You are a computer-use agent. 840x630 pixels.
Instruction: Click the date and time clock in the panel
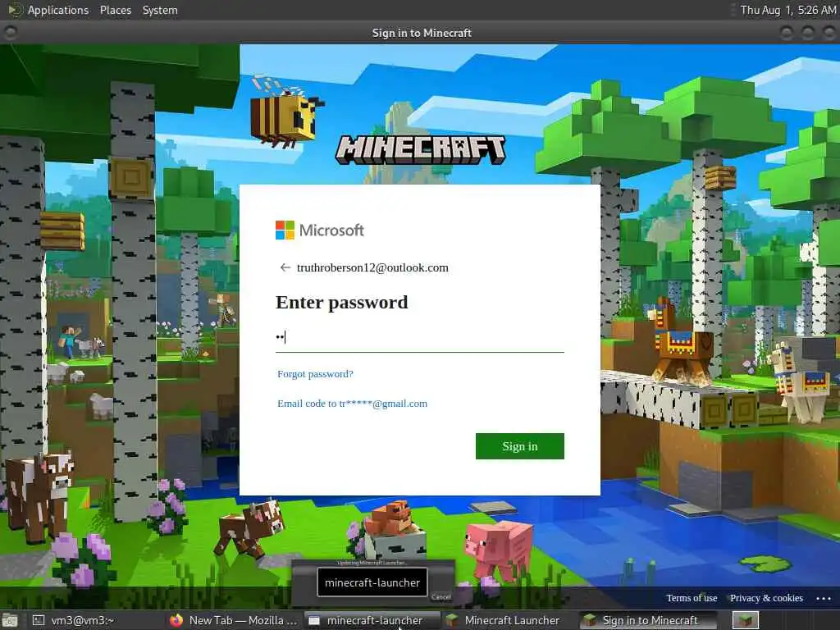787,10
